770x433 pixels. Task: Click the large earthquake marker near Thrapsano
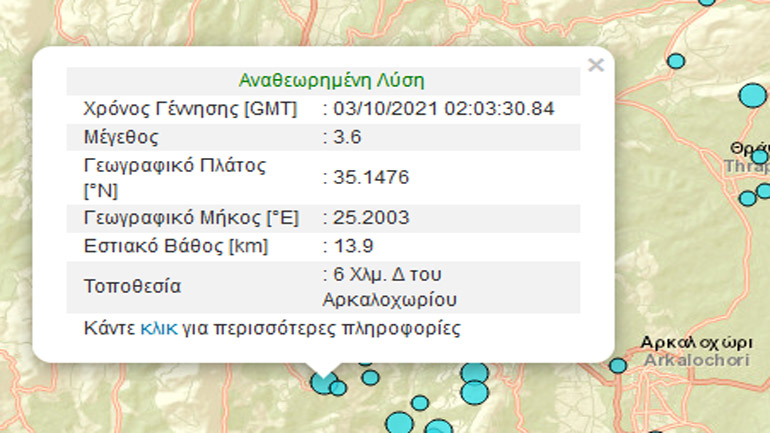[752, 96]
